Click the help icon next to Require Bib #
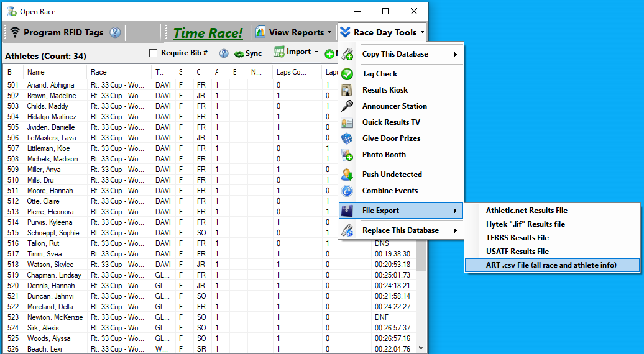 (x=223, y=53)
